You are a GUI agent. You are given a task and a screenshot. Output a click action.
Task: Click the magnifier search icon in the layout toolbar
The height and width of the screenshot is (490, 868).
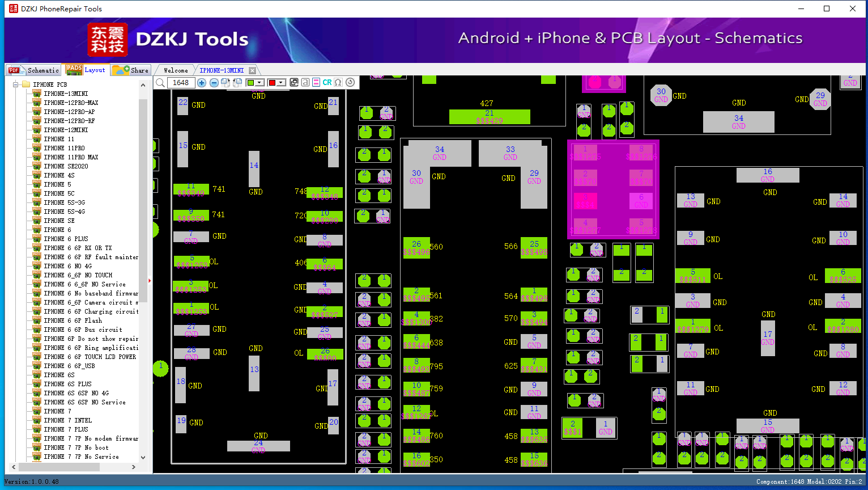pos(160,83)
